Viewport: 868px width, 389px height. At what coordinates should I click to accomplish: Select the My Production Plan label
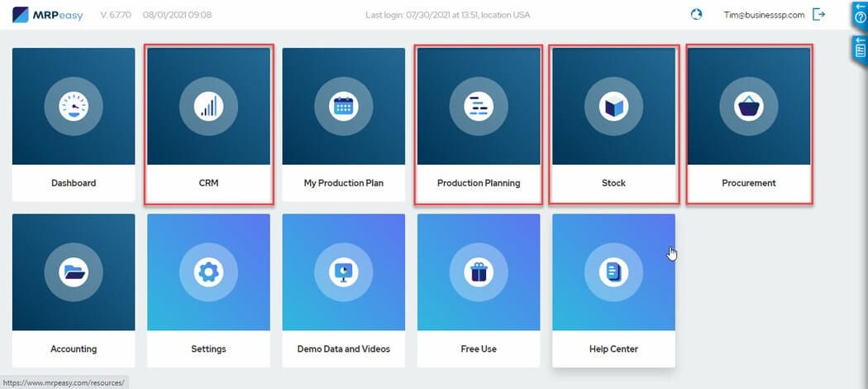point(344,183)
